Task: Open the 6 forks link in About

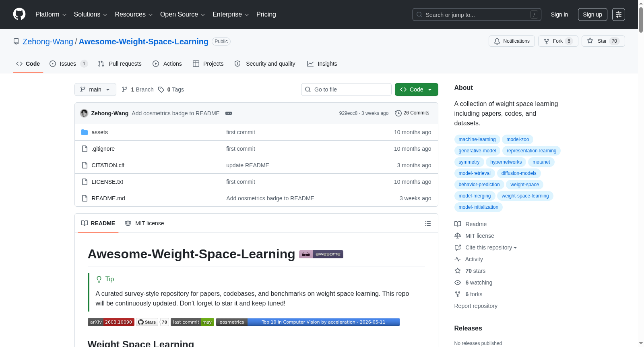Action: [x=474, y=294]
